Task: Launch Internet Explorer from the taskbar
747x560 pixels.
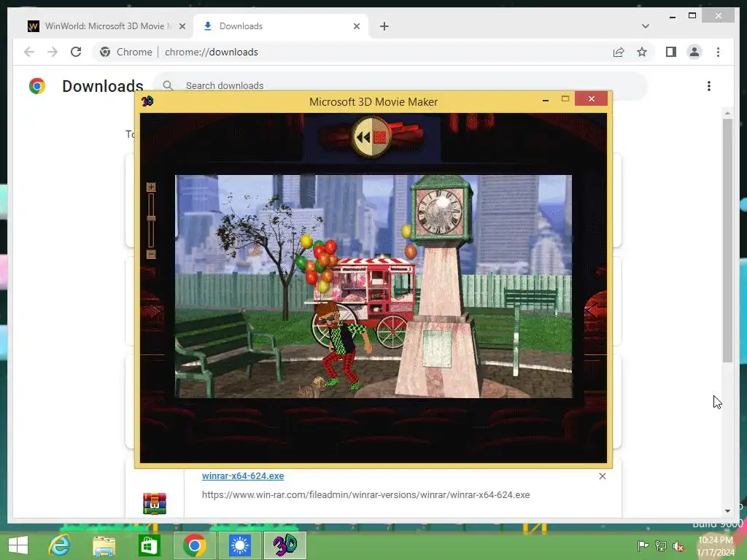Action: (x=60, y=545)
